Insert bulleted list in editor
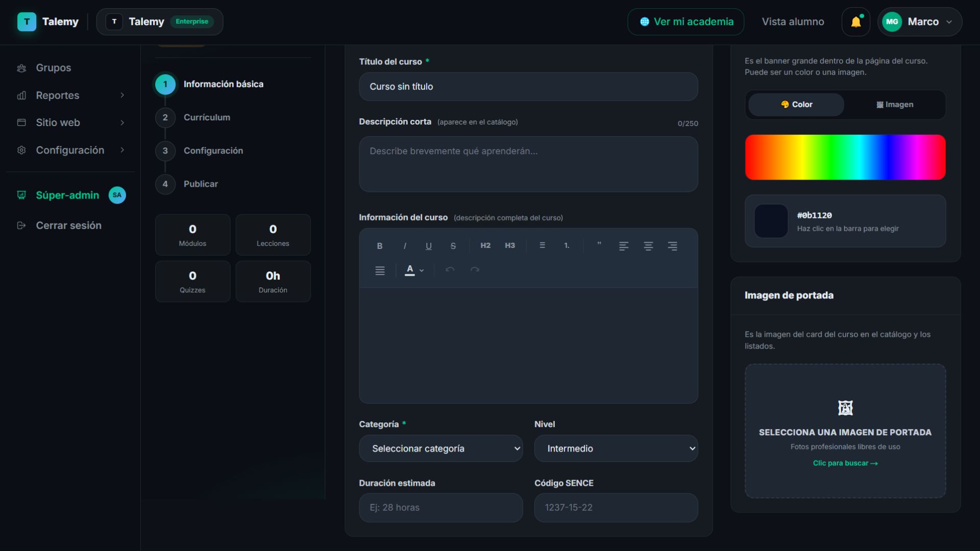 point(542,246)
